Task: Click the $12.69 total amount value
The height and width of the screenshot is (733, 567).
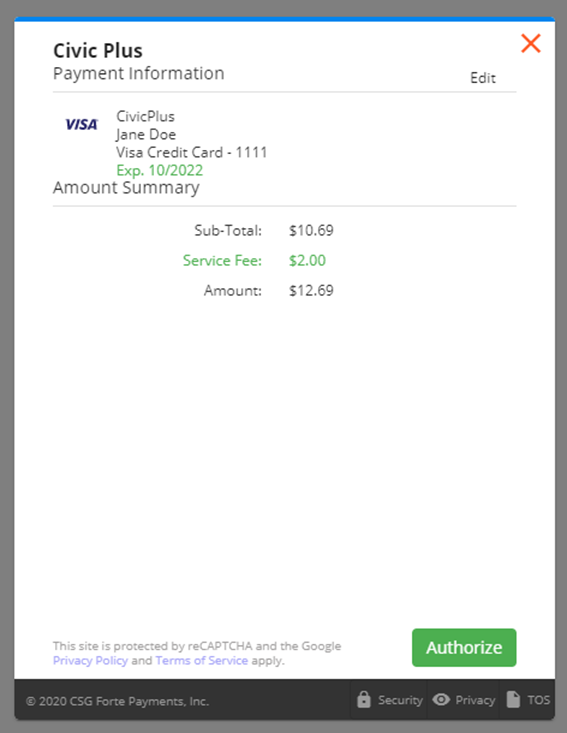Action: click(311, 290)
